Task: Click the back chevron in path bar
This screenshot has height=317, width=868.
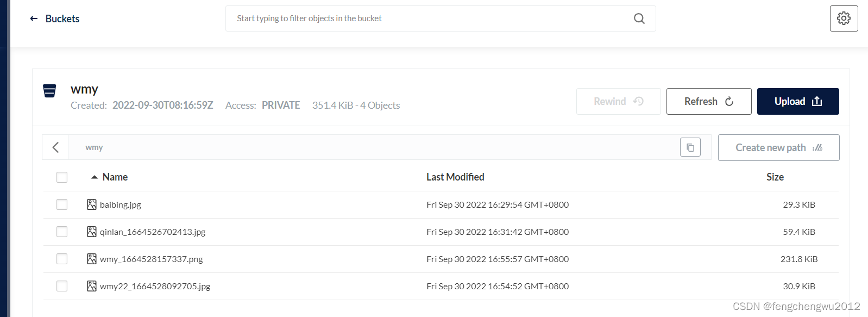Action: [x=55, y=147]
